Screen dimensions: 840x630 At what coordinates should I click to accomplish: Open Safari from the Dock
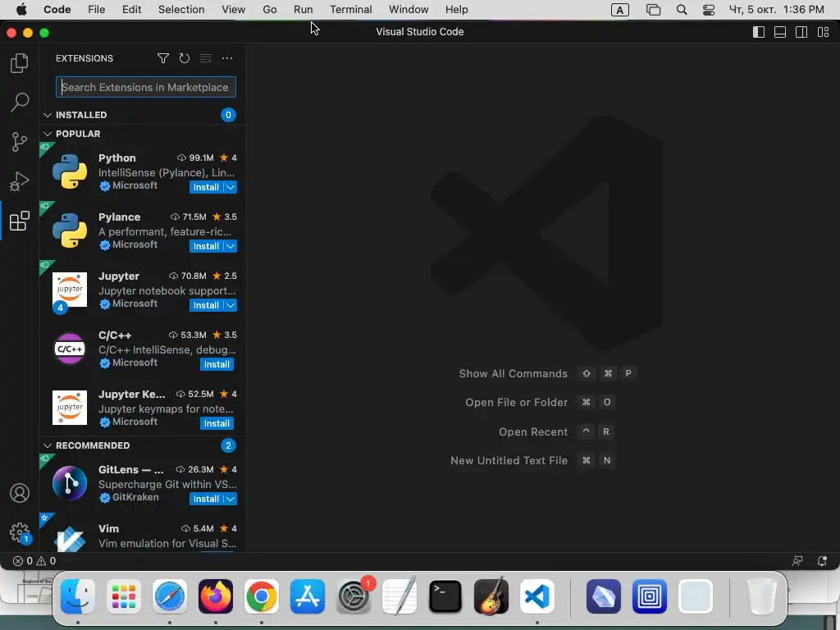click(170, 596)
